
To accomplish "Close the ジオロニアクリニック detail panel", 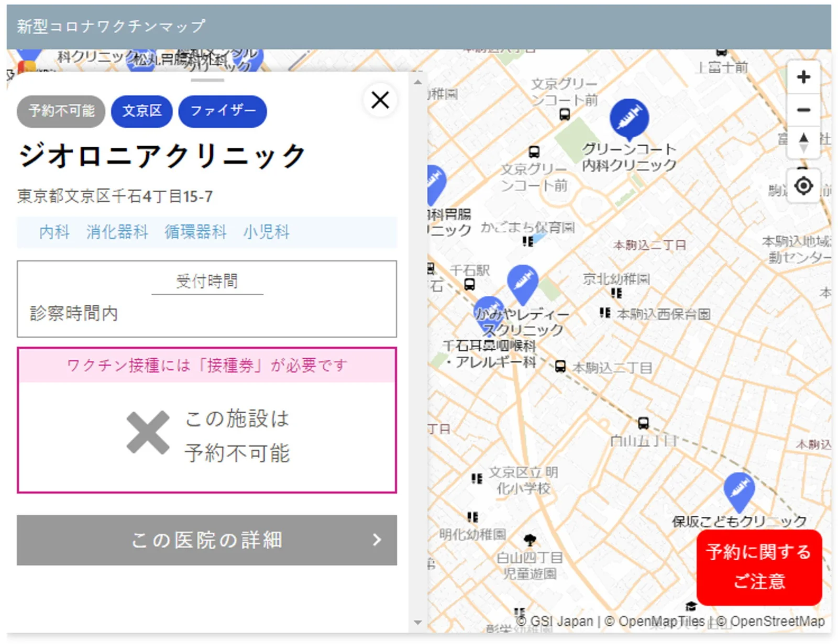I will pos(380,99).
